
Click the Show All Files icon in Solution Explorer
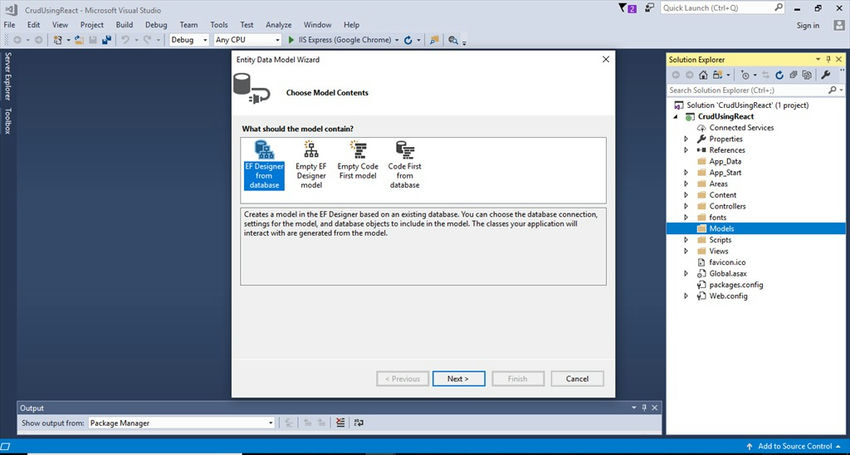coord(807,75)
